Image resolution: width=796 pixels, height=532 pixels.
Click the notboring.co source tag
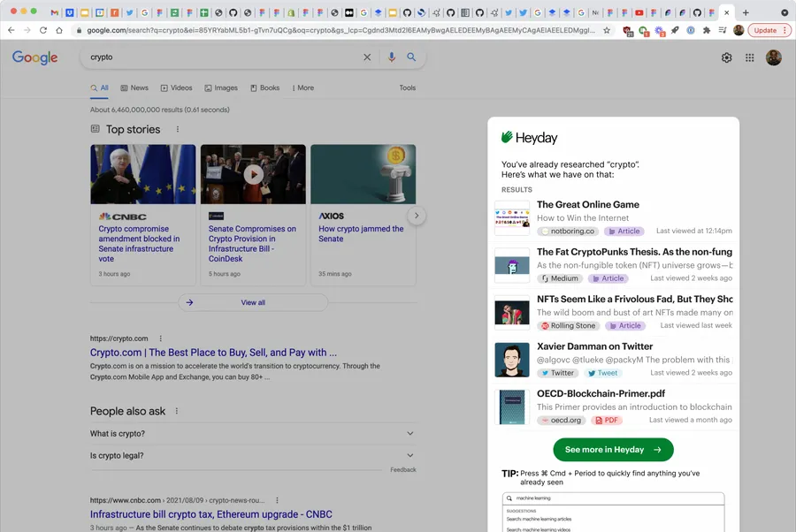point(568,232)
